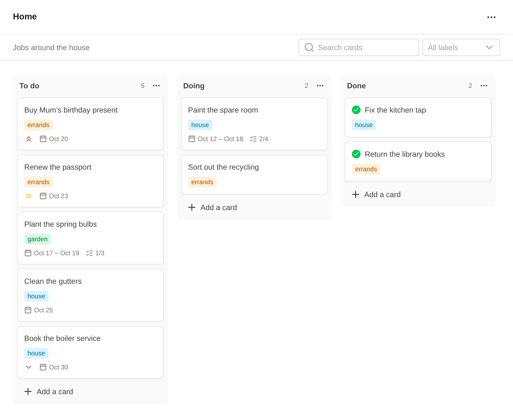Toggle completed check on Return the library books
The height and width of the screenshot is (420, 513).
point(356,154)
